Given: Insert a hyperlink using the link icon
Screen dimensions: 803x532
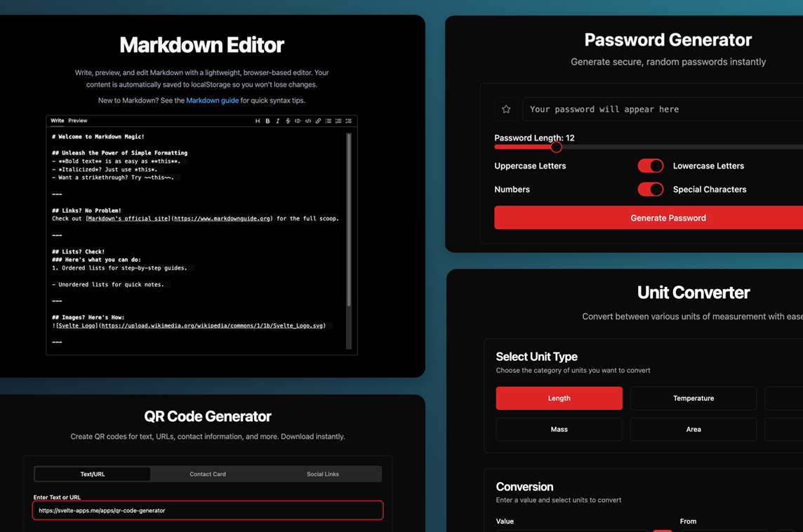Looking at the screenshot, I should pos(318,121).
